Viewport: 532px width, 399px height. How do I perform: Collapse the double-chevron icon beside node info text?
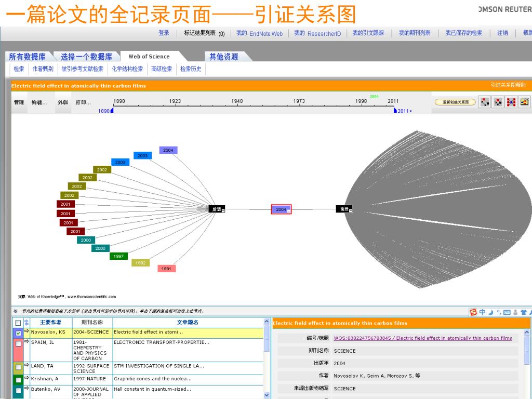click(x=15, y=311)
